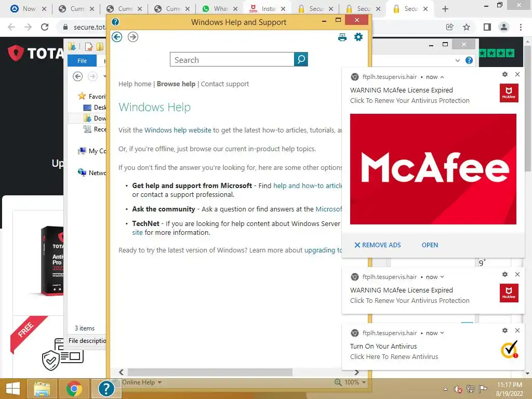Open the Windows Start button
532x399 pixels.
pos(12,389)
